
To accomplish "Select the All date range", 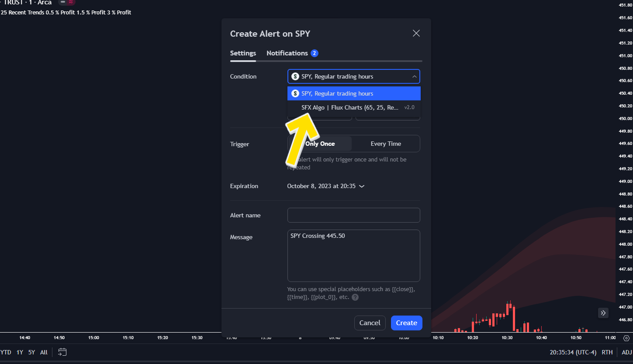I will point(44,352).
